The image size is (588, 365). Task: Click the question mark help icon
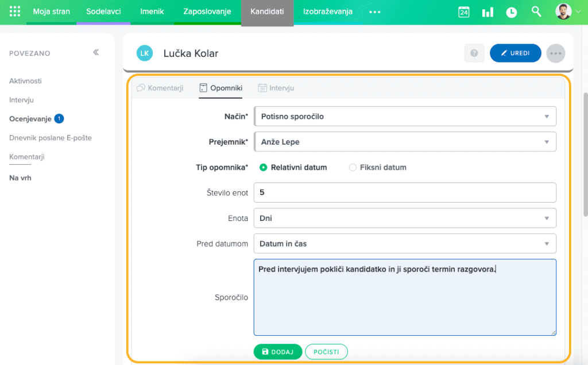pos(474,53)
